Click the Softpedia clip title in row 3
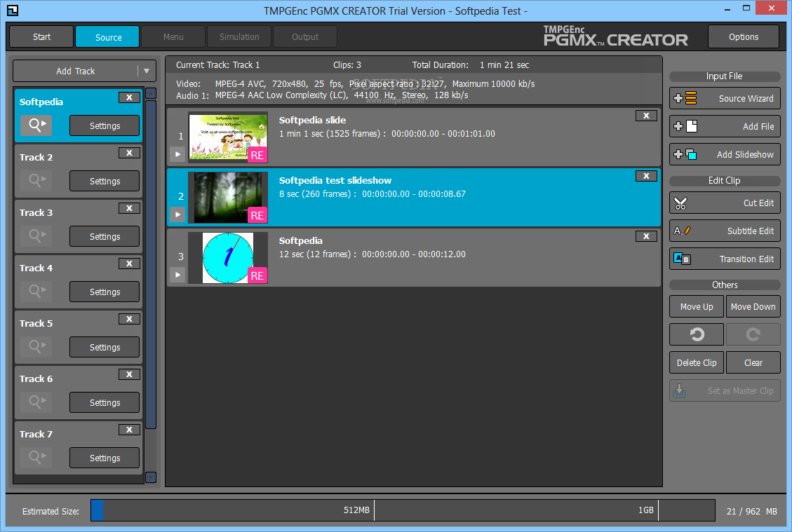 [x=300, y=240]
